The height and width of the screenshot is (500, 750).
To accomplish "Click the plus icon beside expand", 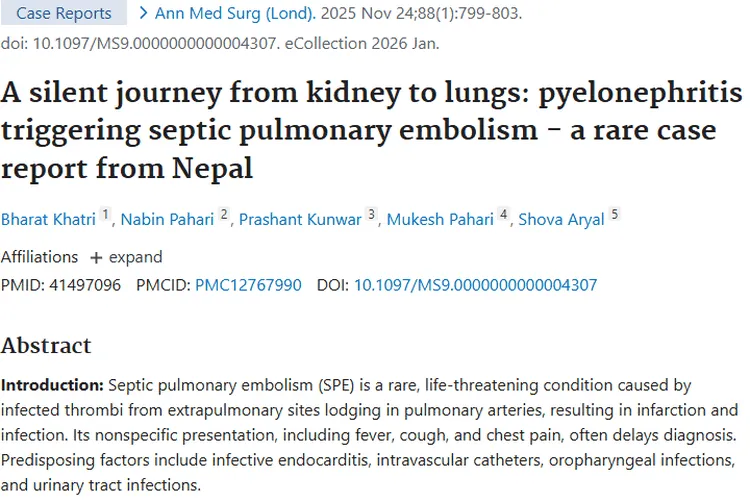I will click(96, 257).
